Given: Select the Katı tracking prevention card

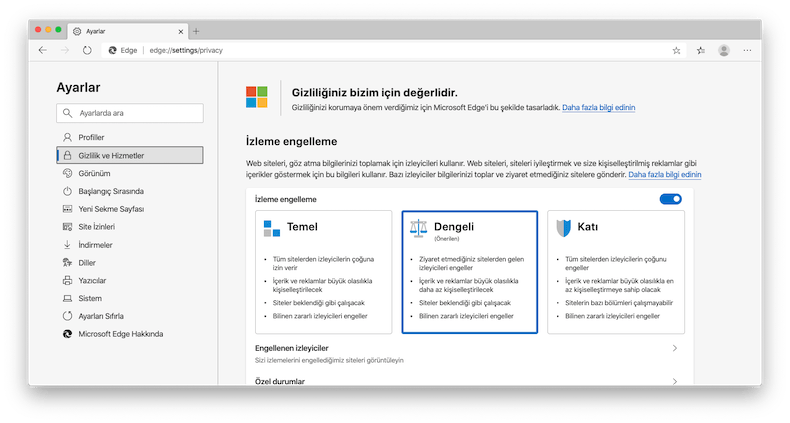Looking at the screenshot, I should tap(617, 272).
